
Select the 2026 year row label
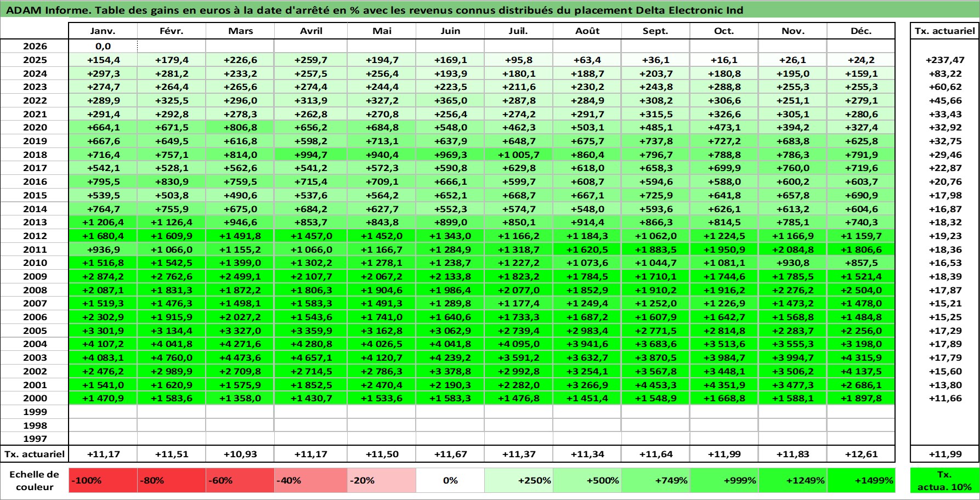[35, 46]
